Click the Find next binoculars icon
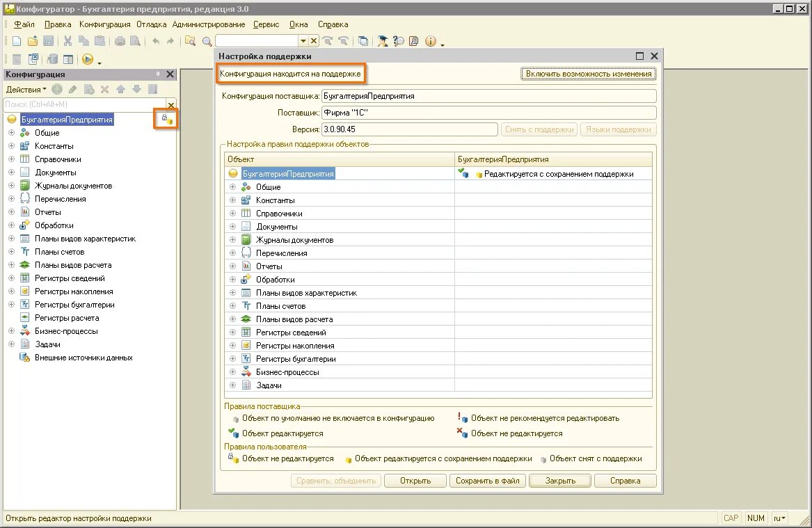 [327, 41]
